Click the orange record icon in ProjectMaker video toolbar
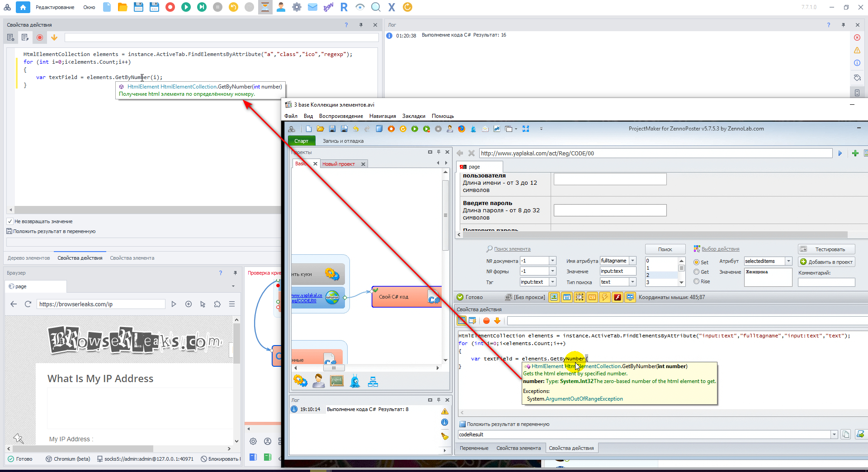This screenshot has height=472, width=868. pyautogui.click(x=391, y=129)
